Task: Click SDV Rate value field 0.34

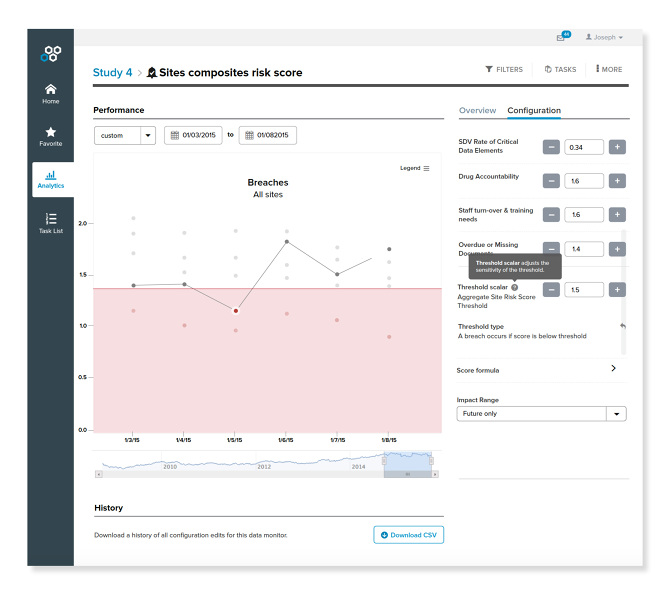Action: [584, 147]
